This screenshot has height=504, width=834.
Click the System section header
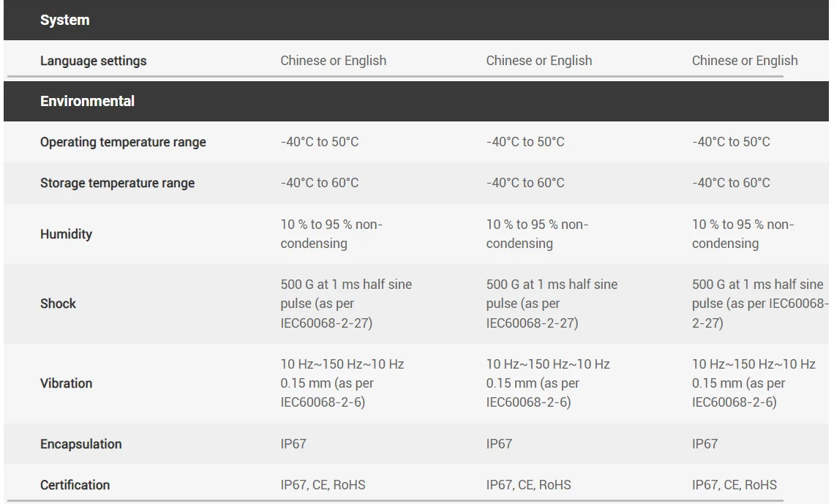65,20
